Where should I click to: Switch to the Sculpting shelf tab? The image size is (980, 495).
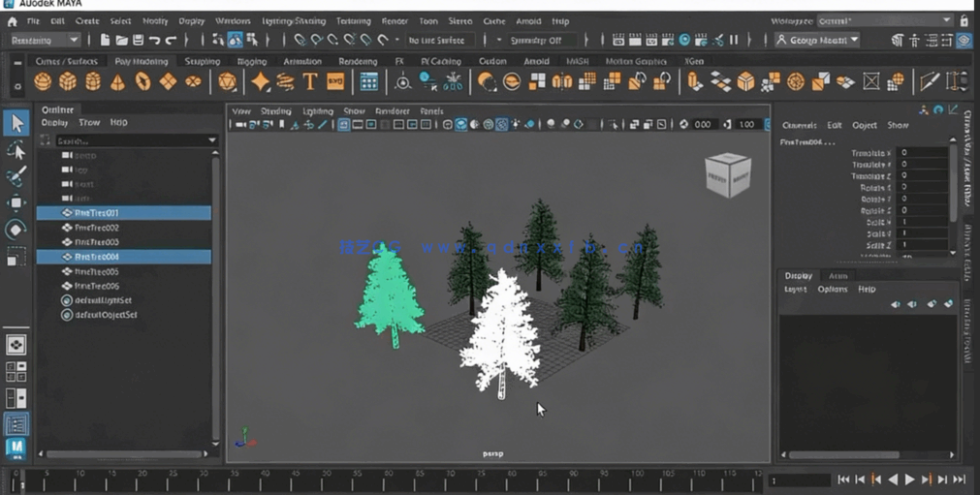(x=203, y=61)
